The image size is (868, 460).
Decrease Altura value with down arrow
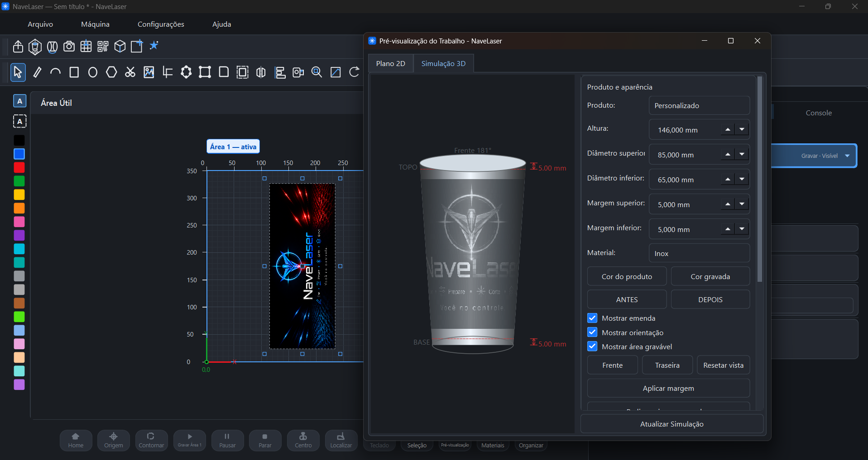[x=742, y=130]
